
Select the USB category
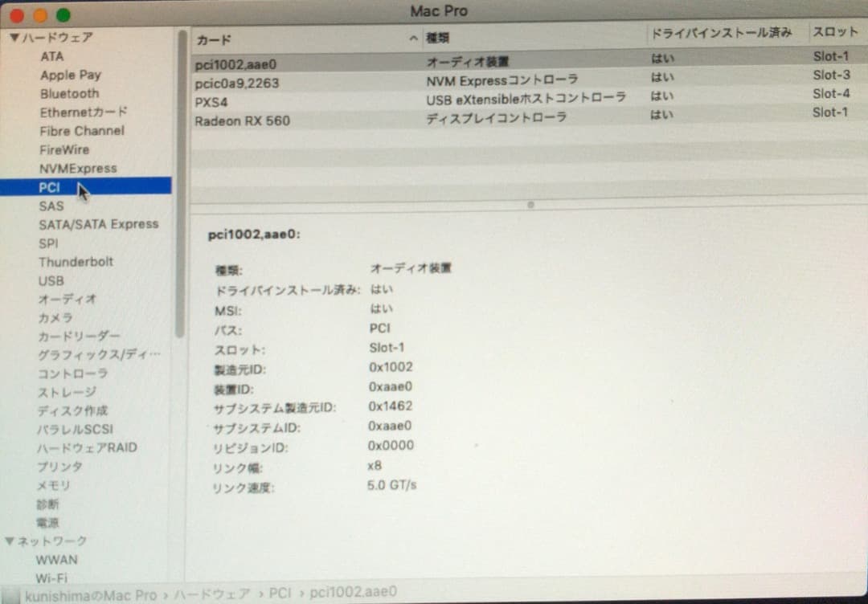pos(51,280)
